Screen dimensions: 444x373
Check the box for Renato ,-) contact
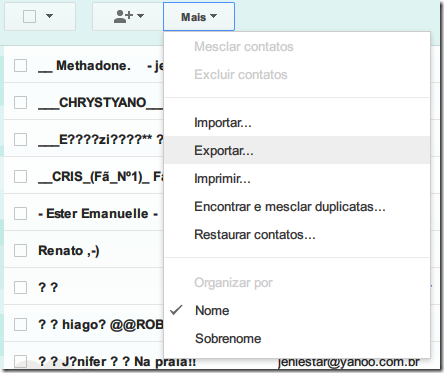coord(20,250)
